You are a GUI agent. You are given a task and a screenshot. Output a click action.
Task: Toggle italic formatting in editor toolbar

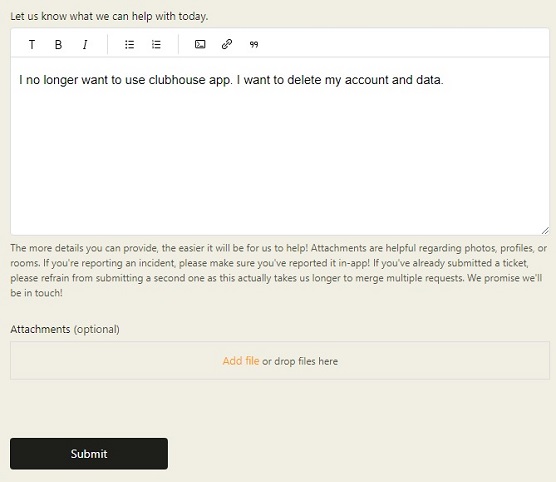click(85, 44)
